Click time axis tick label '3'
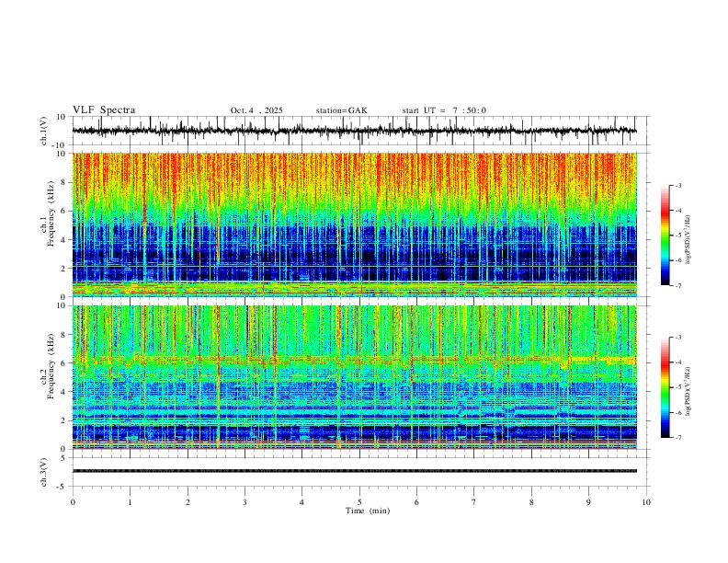 (245, 502)
